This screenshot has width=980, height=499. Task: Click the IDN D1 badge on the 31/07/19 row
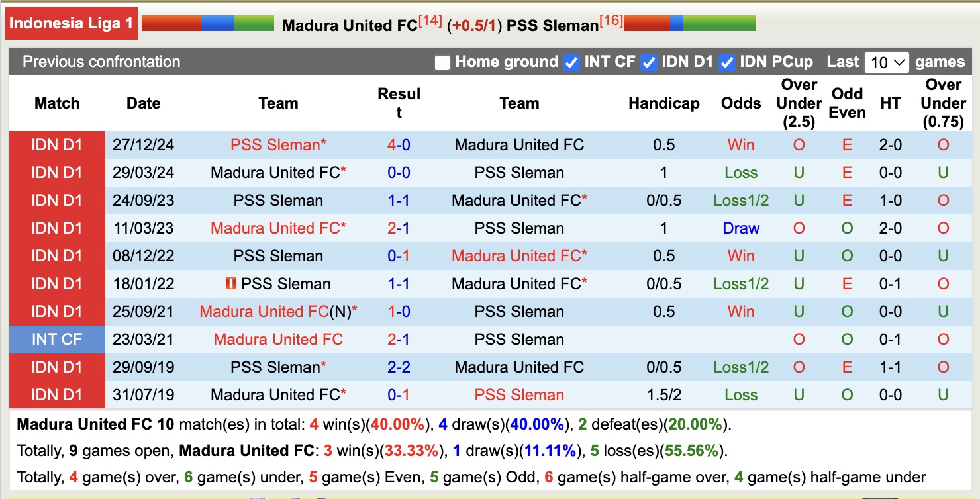click(x=56, y=394)
